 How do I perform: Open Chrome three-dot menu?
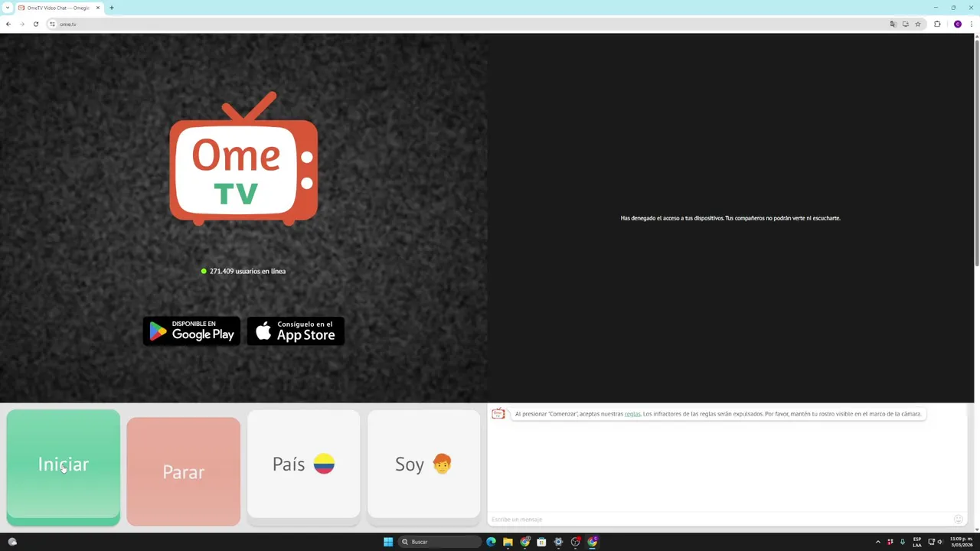[972, 24]
